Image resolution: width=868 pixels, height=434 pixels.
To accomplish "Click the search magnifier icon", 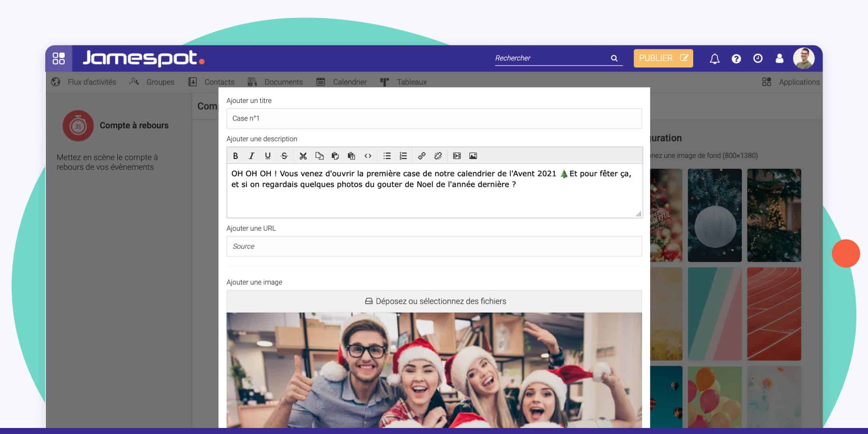I will (x=614, y=58).
